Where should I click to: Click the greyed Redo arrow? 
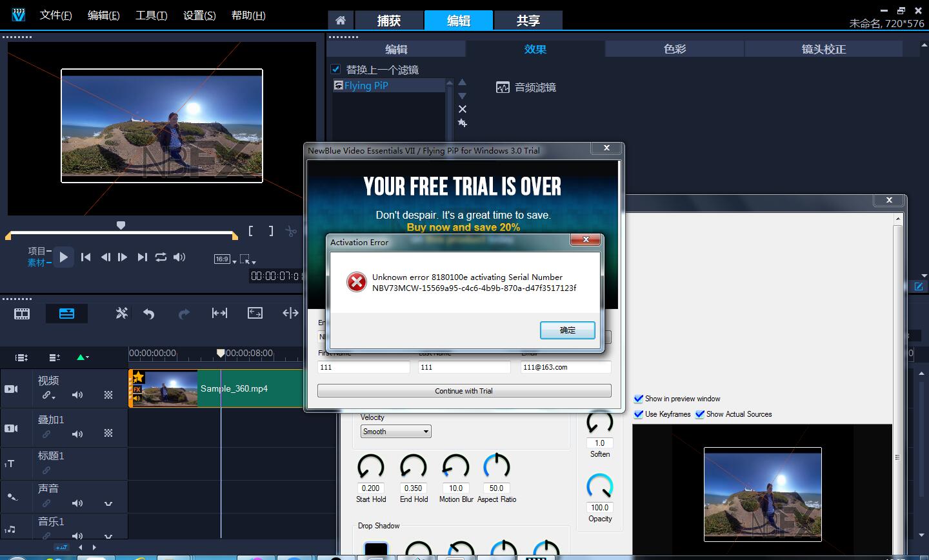tap(184, 314)
